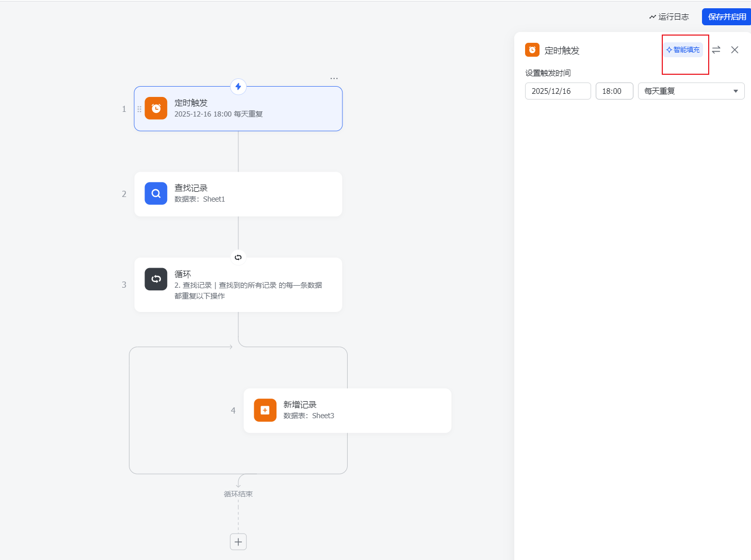Close the 定时触发 settings panel
The image size is (751, 560).
734,50
